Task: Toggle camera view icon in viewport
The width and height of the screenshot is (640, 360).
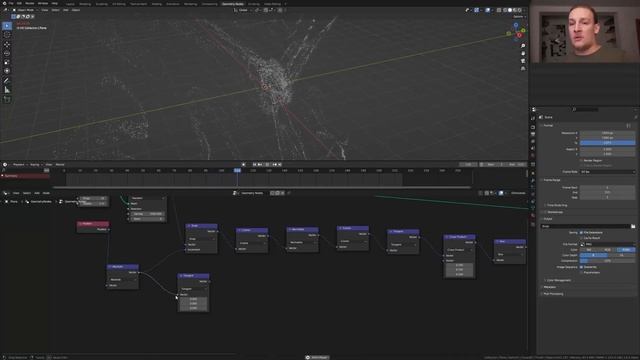Action: click(x=523, y=61)
